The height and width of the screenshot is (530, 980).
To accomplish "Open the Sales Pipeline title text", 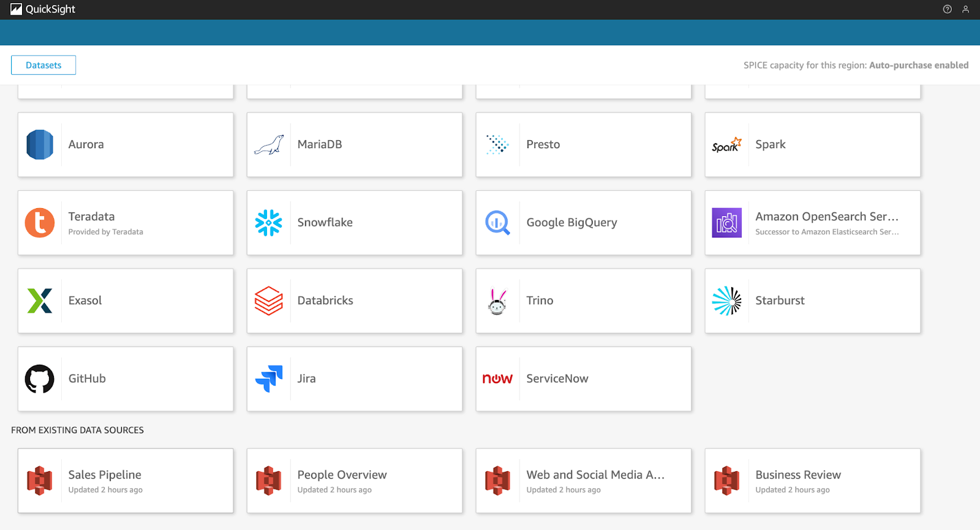I will tap(105, 475).
